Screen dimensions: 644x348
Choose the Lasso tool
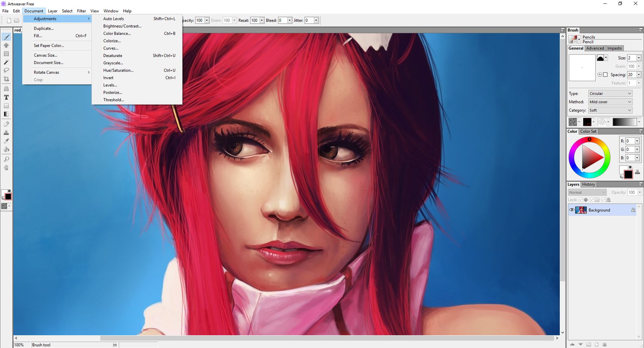pos(6,70)
